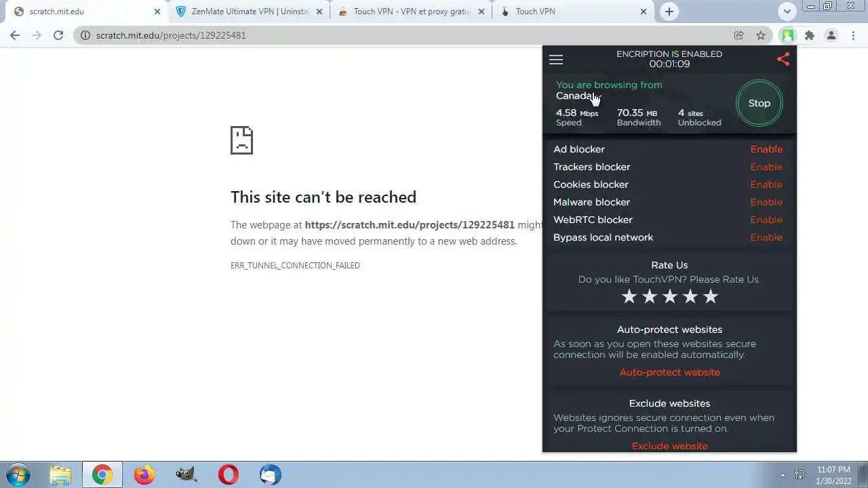The width and height of the screenshot is (868, 488).
Task: Launch Opera from the taskbar
Action: (229, 474)
